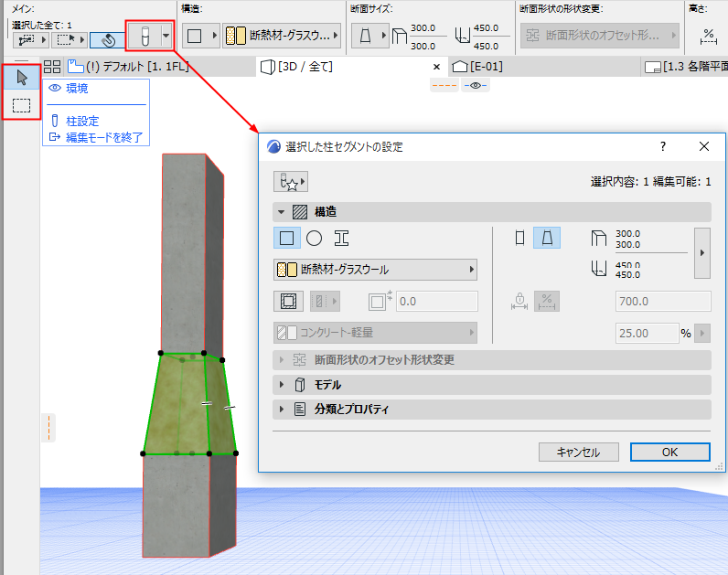
Task: Open the rectangular structure type dropdown in info box
Action: click(200, 36)
